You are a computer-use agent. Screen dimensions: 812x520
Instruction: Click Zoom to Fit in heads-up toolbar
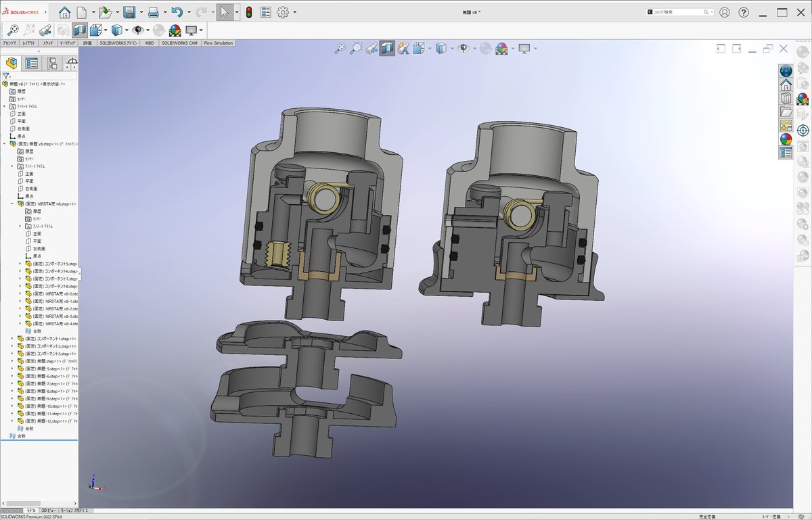pyautogui.click(x=341, y=48)
